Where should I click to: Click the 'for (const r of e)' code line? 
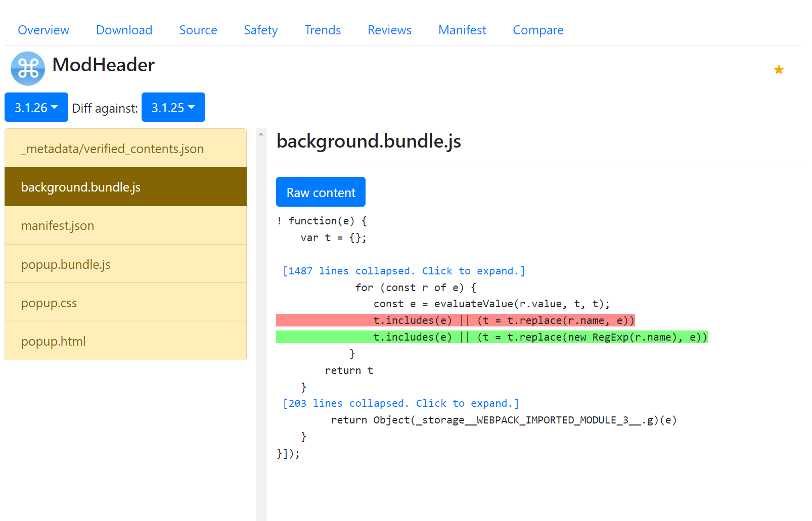point(416,288)
